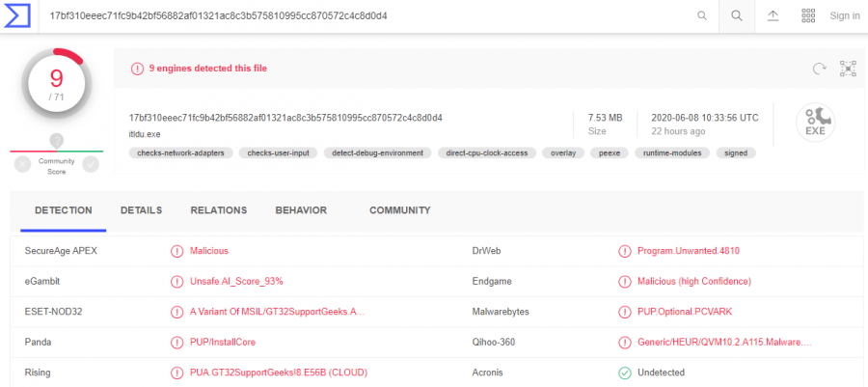
Task: Click the EXE file type icon
Action: point(815,123)
